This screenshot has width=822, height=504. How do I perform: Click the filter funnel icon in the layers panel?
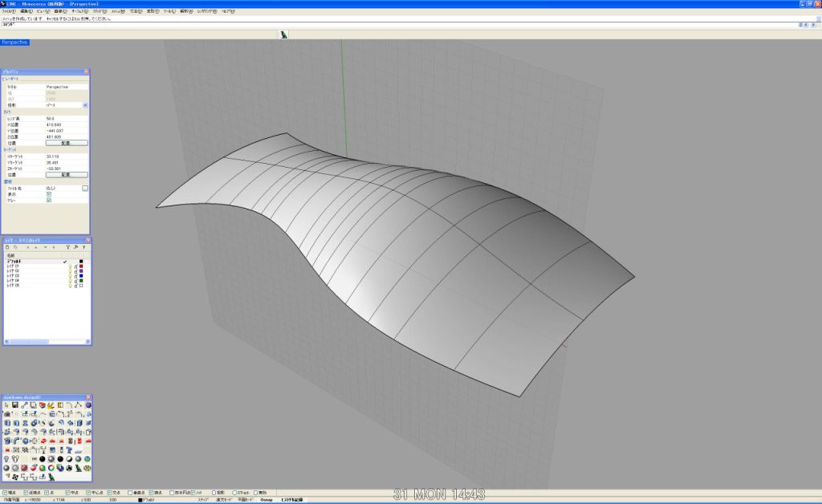click(x=67, y=247)
